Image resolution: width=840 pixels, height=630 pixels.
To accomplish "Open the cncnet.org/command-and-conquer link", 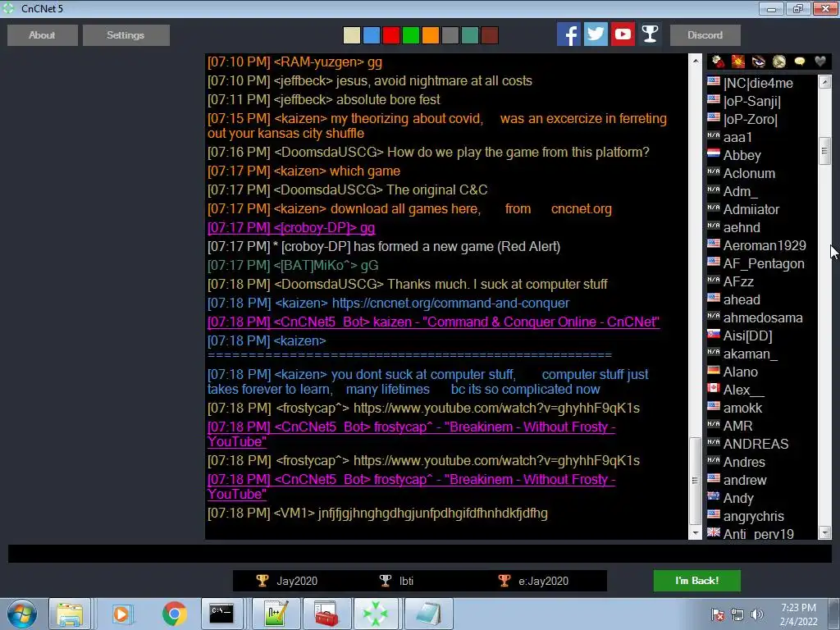I will coord(450,304).
